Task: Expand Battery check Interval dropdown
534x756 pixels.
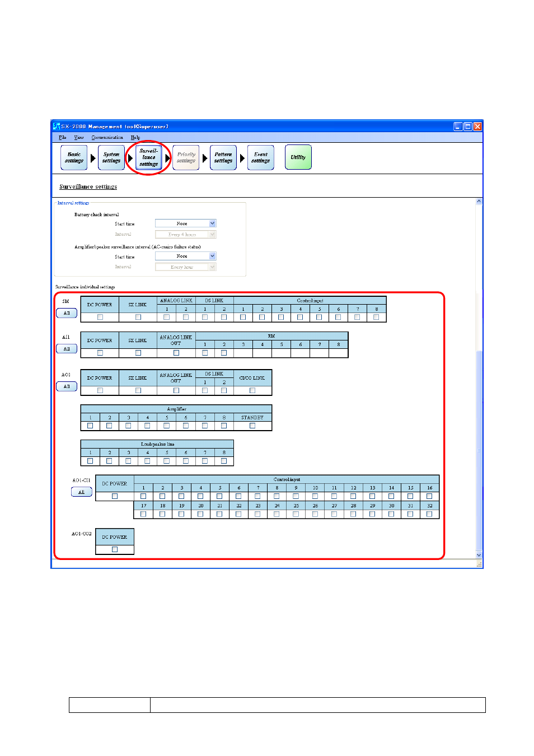Action: tap(212, 235)
